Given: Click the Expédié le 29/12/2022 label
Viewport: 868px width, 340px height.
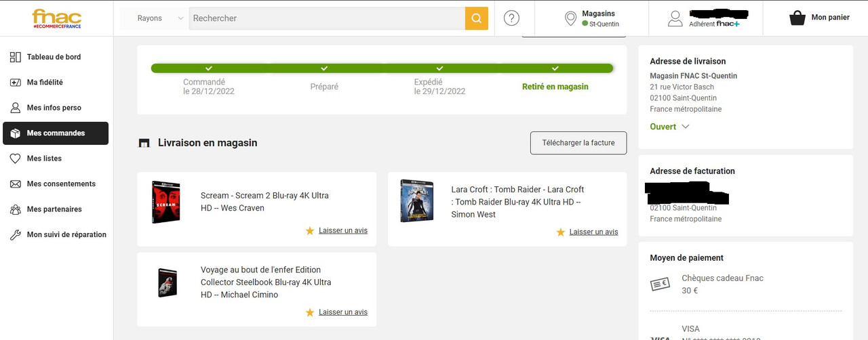Looking at the screenshot, I should pyautogui.click(x=439, y=87).
